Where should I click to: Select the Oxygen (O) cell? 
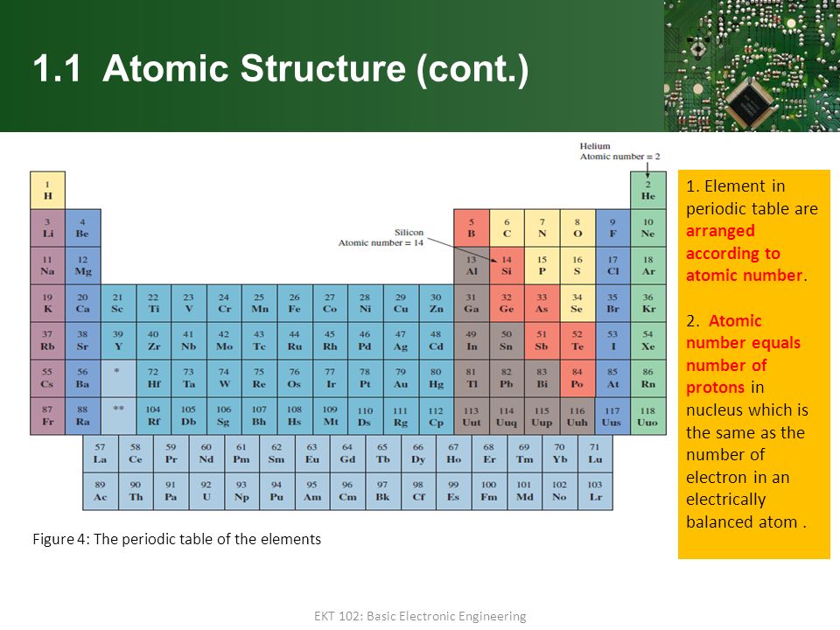point(577,227)
